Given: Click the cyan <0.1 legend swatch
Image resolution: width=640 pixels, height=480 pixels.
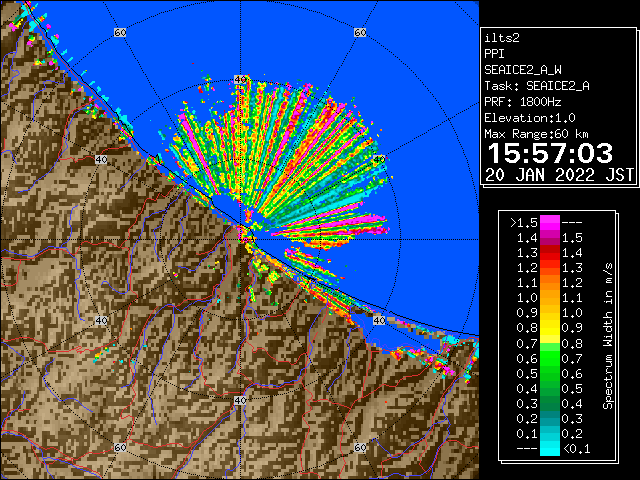Looking at the screenshot, I should click(550, 448).
